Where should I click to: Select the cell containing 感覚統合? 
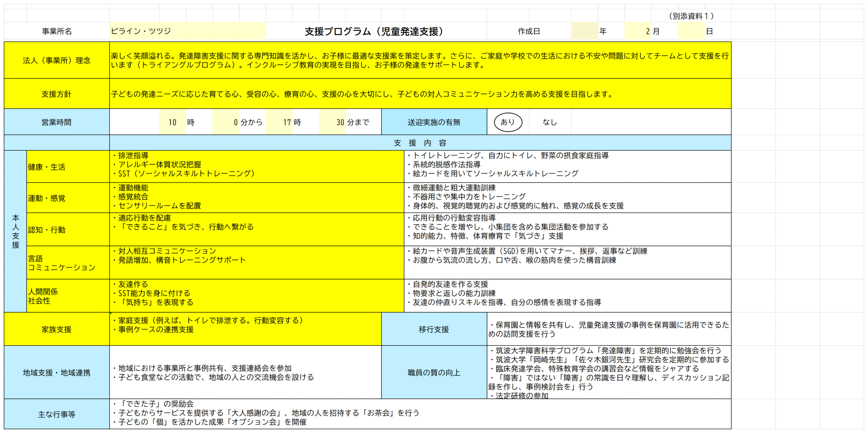pos(257,198)
